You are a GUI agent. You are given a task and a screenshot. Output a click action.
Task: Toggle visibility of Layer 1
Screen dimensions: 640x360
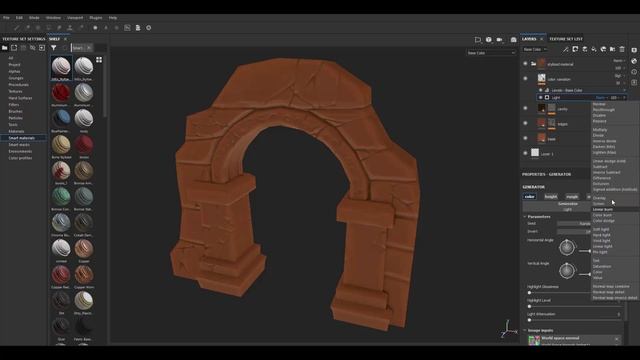click(x=525, y=153)
